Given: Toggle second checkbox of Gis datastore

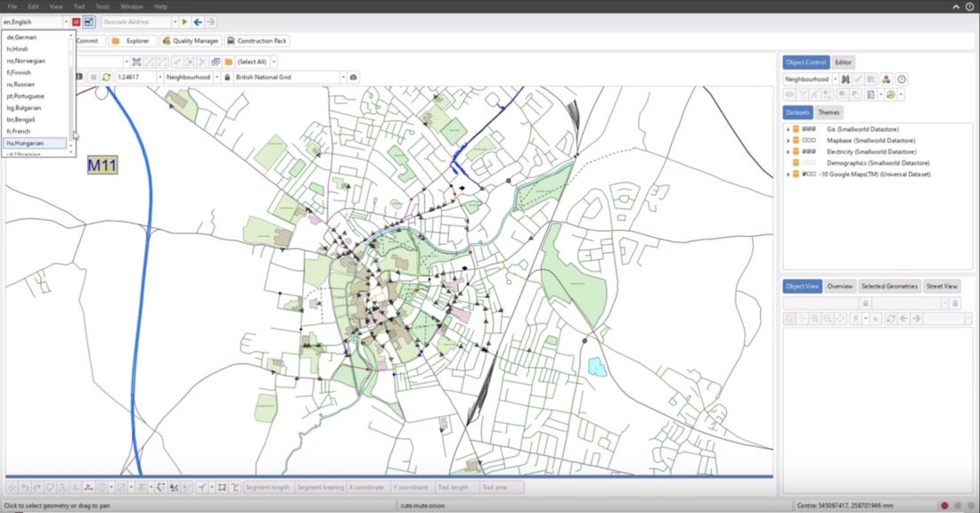Looking at the screenshot, I should [809, 129].
